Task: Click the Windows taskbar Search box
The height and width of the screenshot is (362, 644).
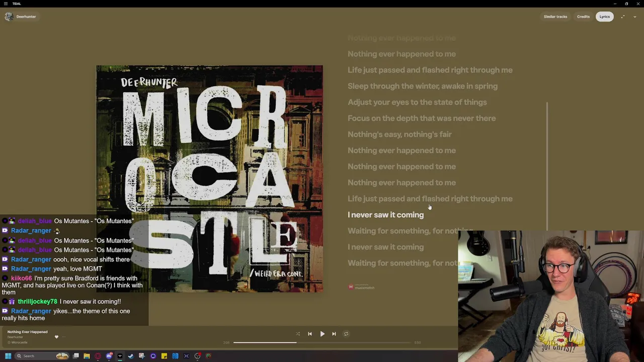Action: tap(41, 356)
